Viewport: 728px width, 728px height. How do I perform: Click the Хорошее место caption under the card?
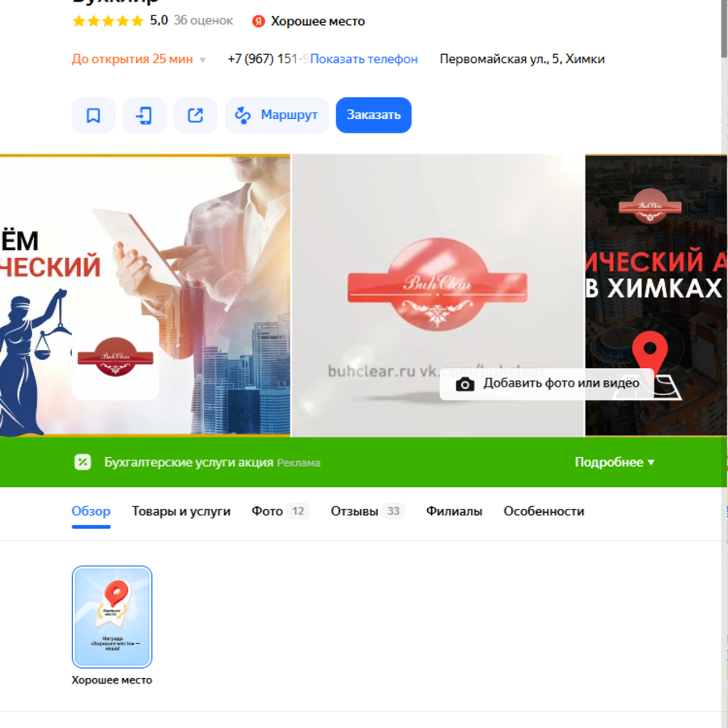(x=112, y=679)
